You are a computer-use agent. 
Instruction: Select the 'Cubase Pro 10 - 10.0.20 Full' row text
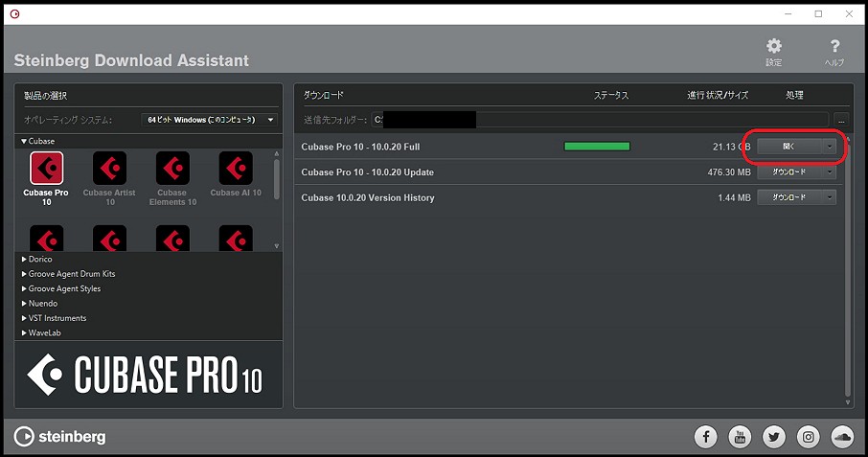click(360, 147)
